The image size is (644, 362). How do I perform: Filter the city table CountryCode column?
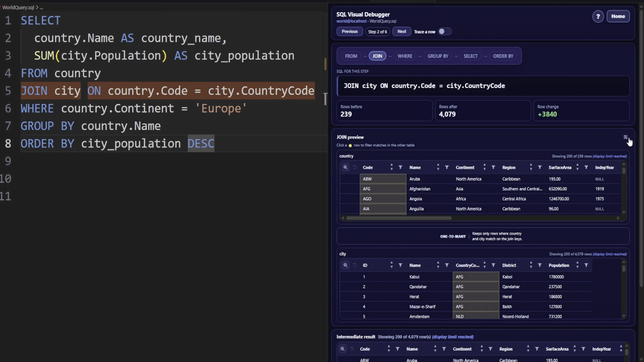click(493, 265)
